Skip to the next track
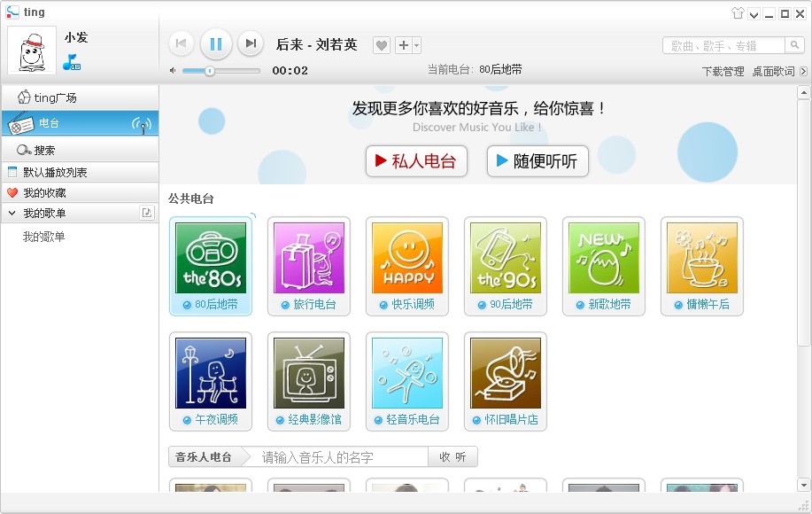Viewport: 812px width, 514px height. click(251, 43)
